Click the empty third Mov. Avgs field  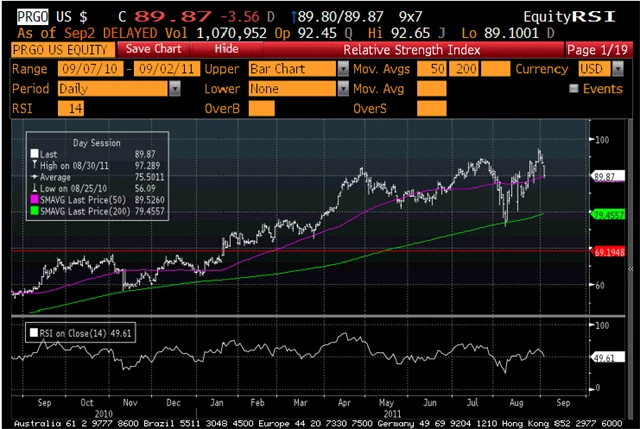496,69
